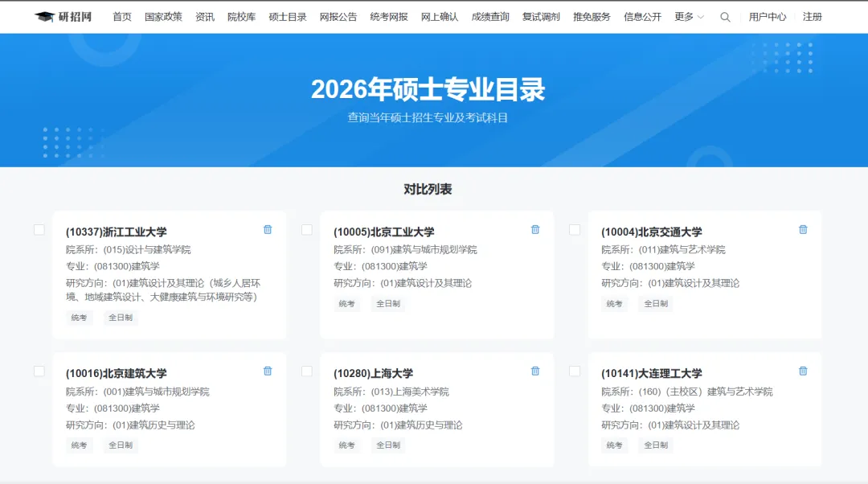Select the 大连理工大学 checkbox
This screenshot has width=868, height=484.
(x=575, y=371)
